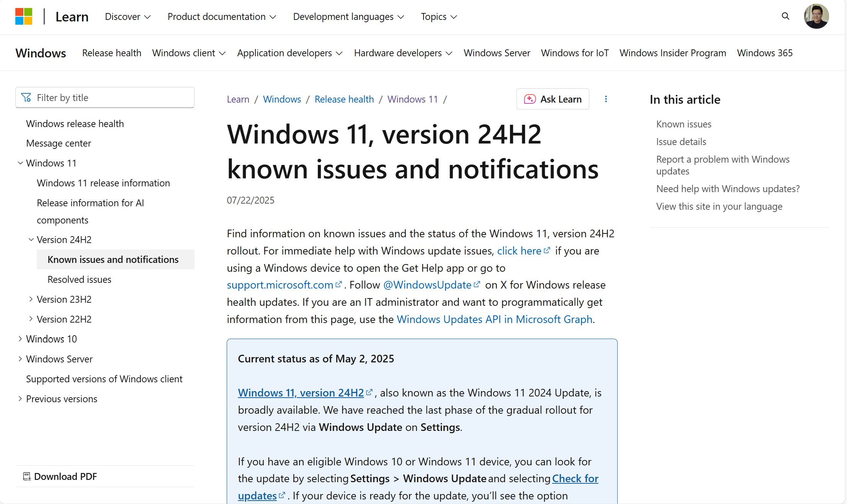The width and height of the screenshot is (847, 504).
Task: Expand the Previous versions tree node
Action: (20, 399)
